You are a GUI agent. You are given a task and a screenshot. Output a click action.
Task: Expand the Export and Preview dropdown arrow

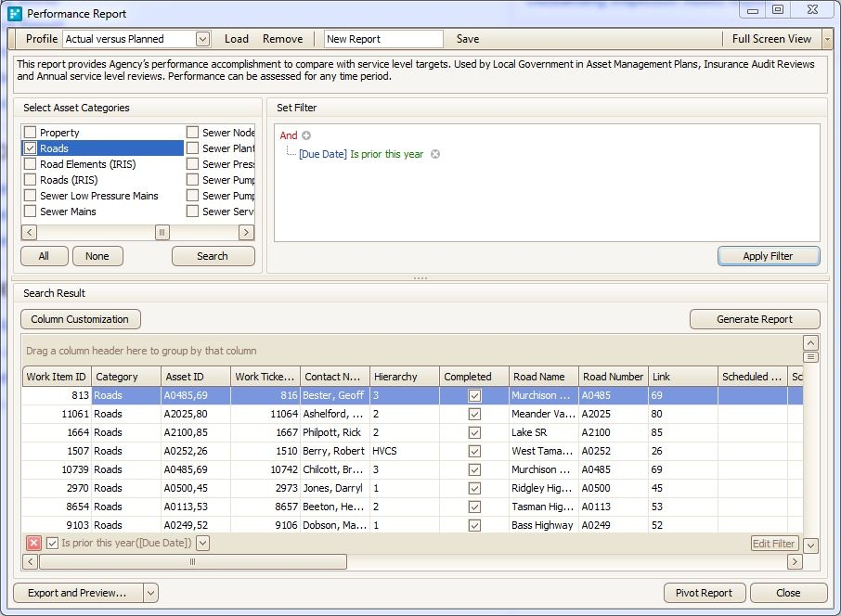[x=151, y=593]
